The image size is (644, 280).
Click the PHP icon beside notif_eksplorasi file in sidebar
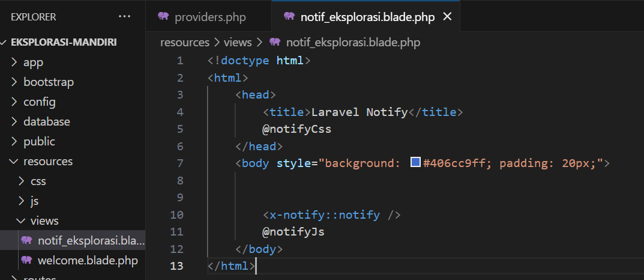[x=26, y=240]
